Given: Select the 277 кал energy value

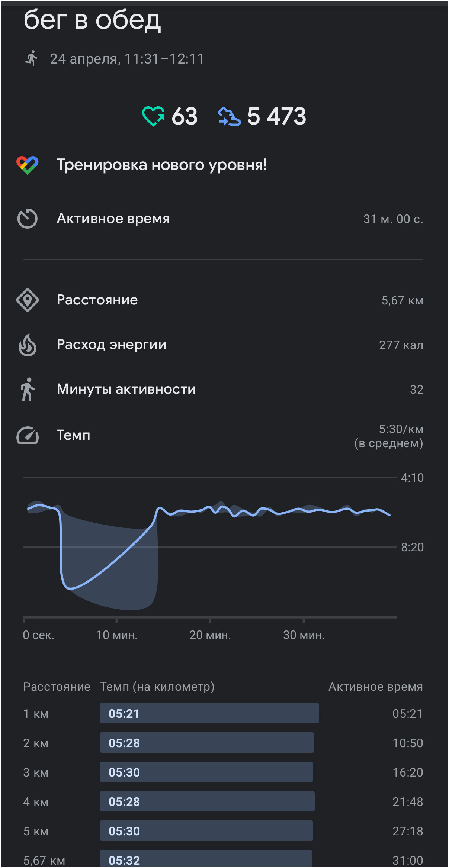Looking at the screenshot, I should [x=401, y=345].
